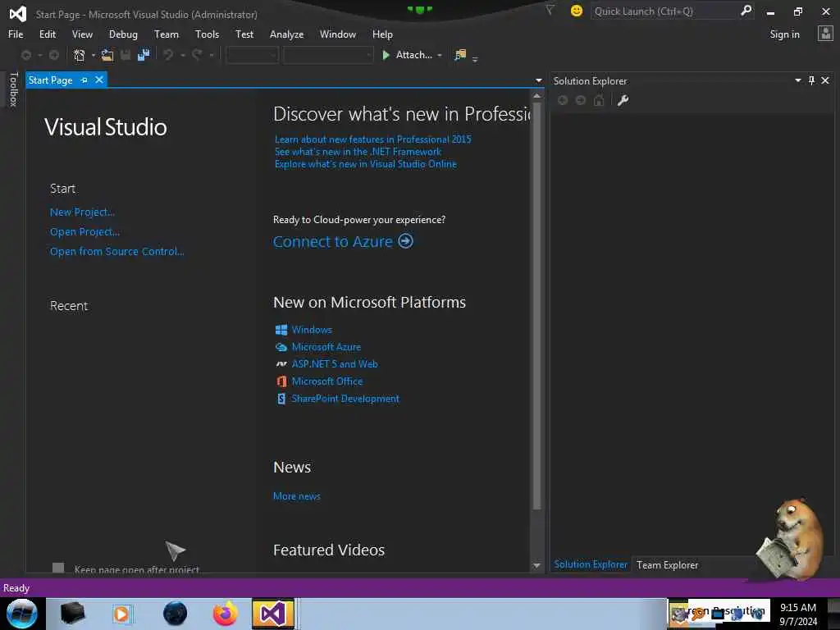Click the Quick Launch magnifier icon

[746, 11]
